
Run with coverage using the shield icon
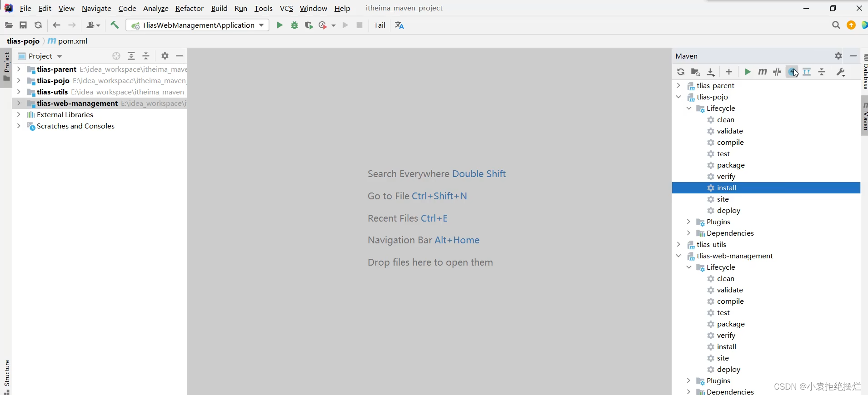tap(309, 25)
